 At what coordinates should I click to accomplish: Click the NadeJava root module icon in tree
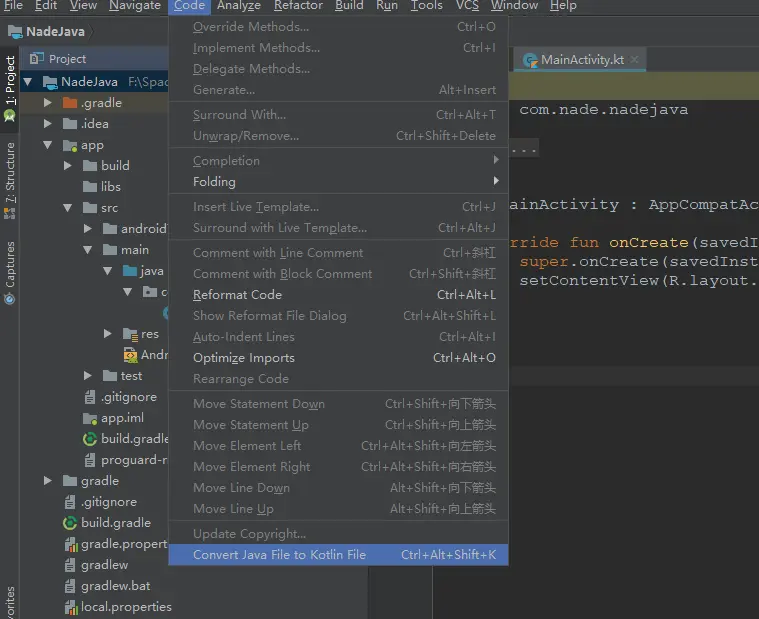point(50,82)
